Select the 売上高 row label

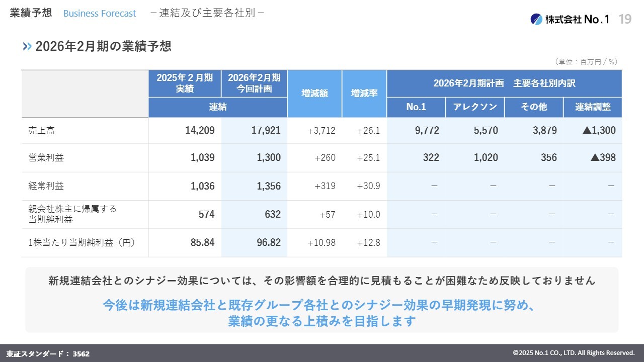pyautogui.click(x=42, y=131)
